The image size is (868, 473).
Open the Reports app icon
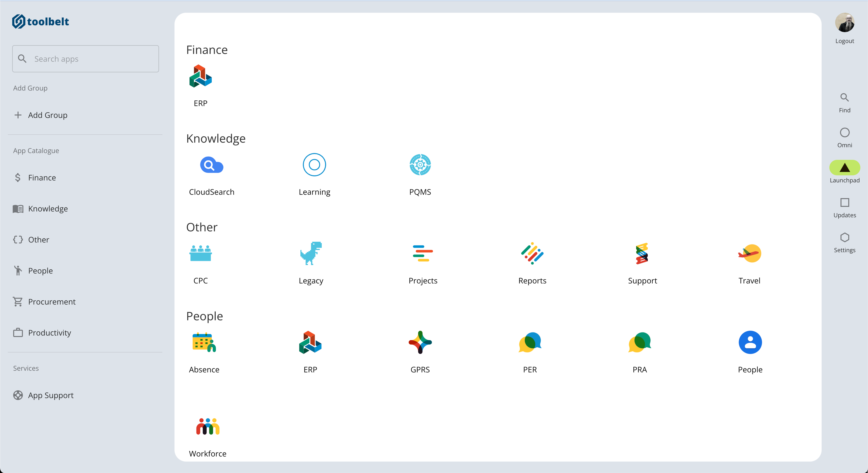coord(532,254)
